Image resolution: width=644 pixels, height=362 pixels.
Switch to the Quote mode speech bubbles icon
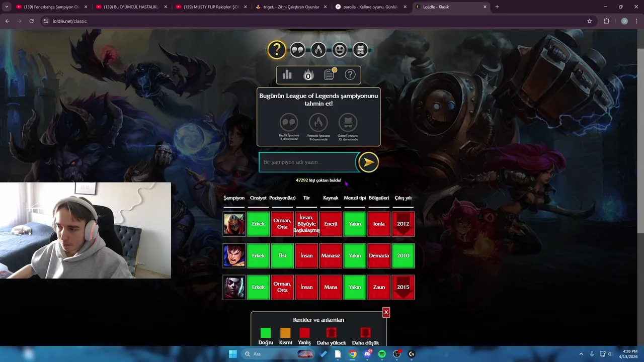[297, 50]
